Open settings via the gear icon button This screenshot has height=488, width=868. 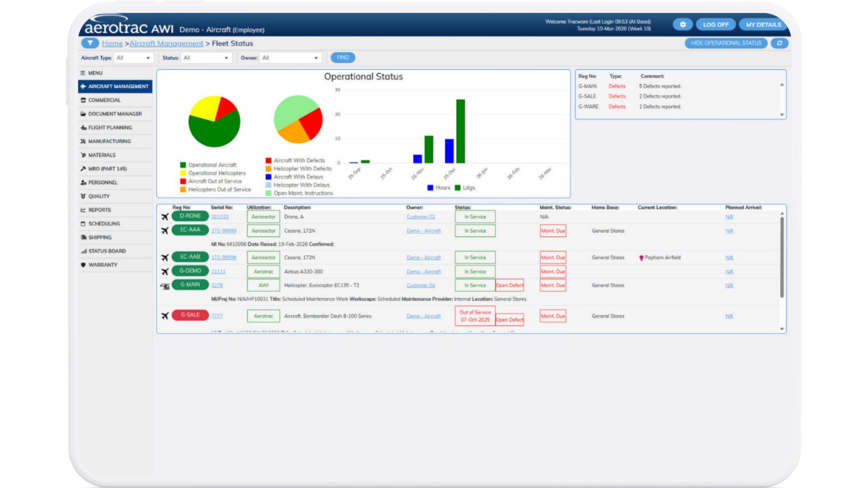coord(683,24)
